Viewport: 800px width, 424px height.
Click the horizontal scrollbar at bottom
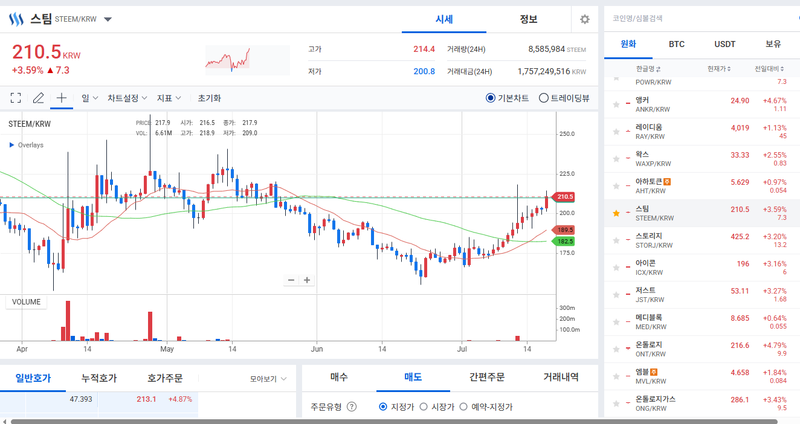pyautogui.click(x=393, y=421)
